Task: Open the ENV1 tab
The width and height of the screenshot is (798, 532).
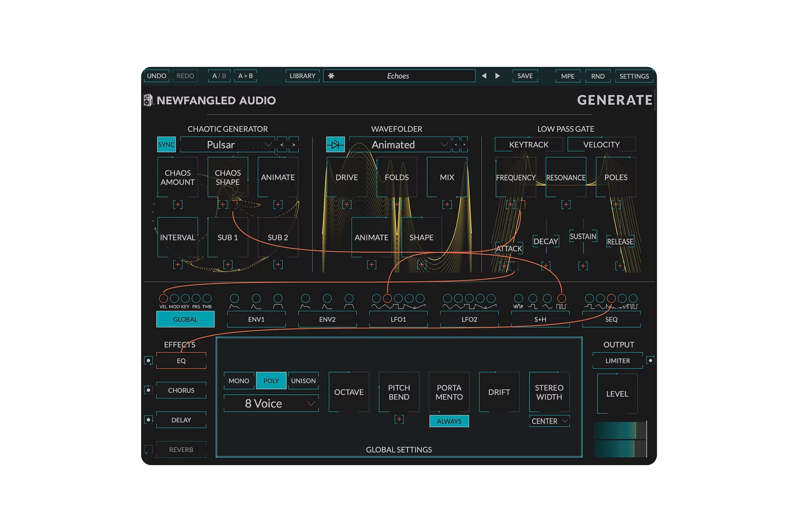Action: click(256, 319)
